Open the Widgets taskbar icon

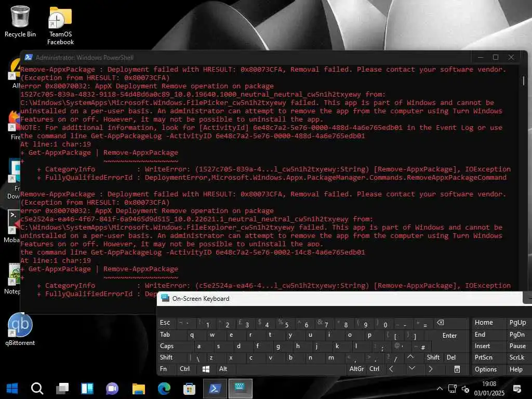click(87, 388)
